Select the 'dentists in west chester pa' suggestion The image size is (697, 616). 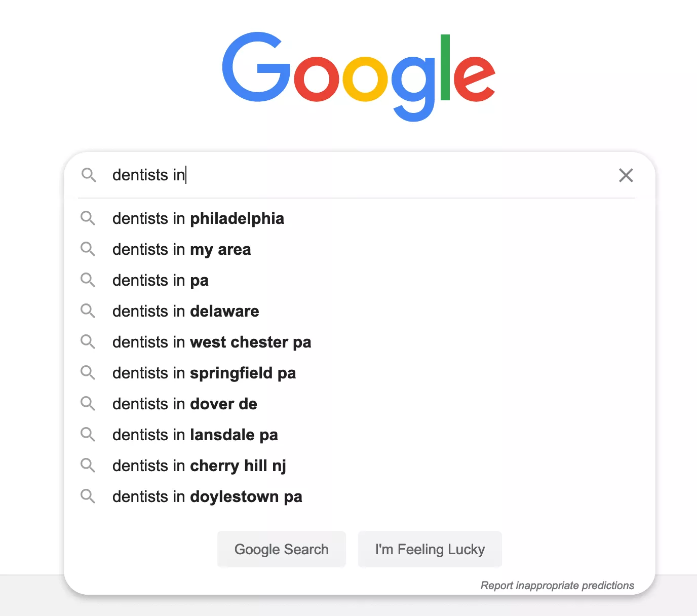point(212,342)
